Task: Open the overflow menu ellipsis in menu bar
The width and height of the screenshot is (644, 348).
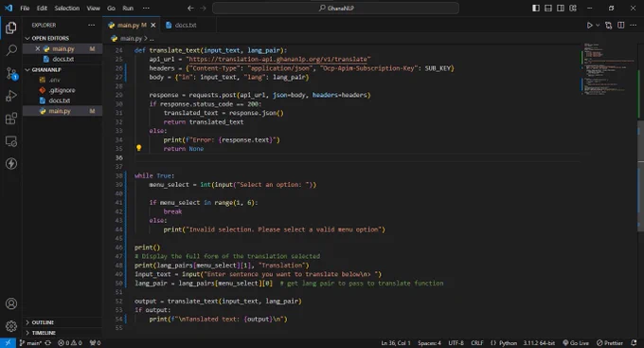Action: (x=146, y=8)
